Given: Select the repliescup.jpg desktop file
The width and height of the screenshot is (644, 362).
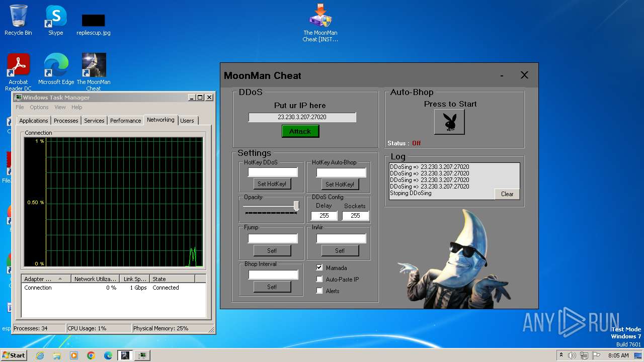Looking at the screenshot, I should click(x=94, y=24).
